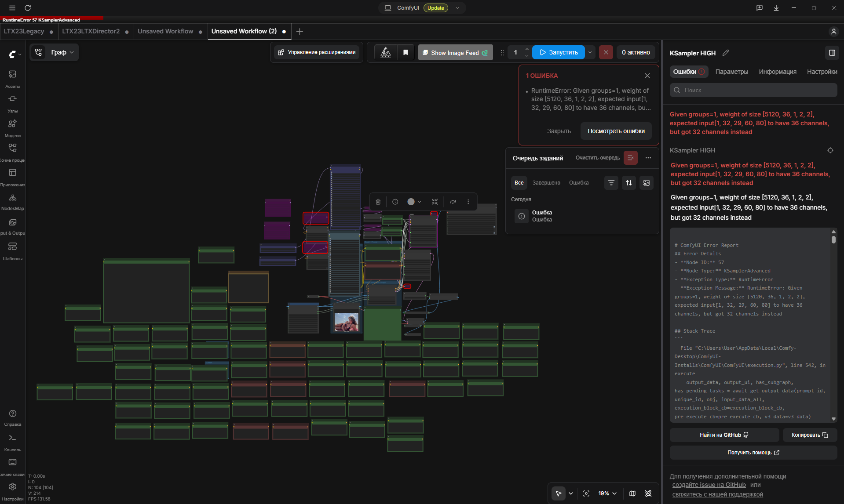Click the bookmark icon in the toolbar
844x504 pixels.
[406, 52]
